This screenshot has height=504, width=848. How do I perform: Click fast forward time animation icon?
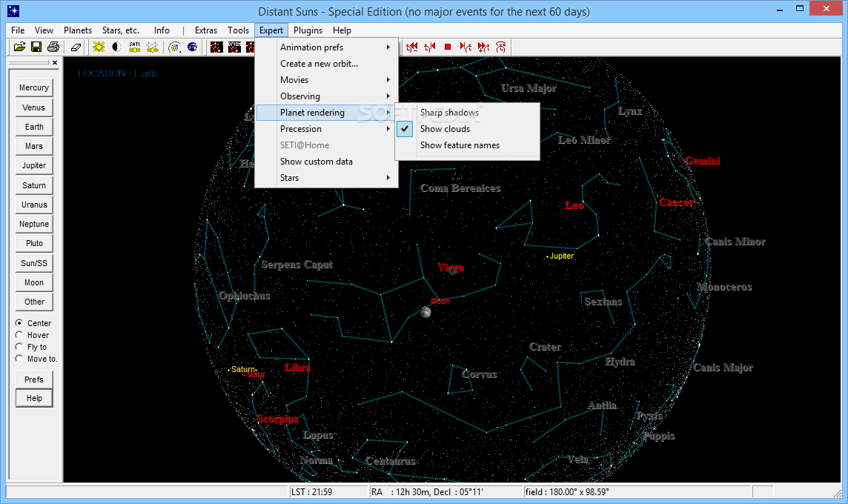[483, 47]
